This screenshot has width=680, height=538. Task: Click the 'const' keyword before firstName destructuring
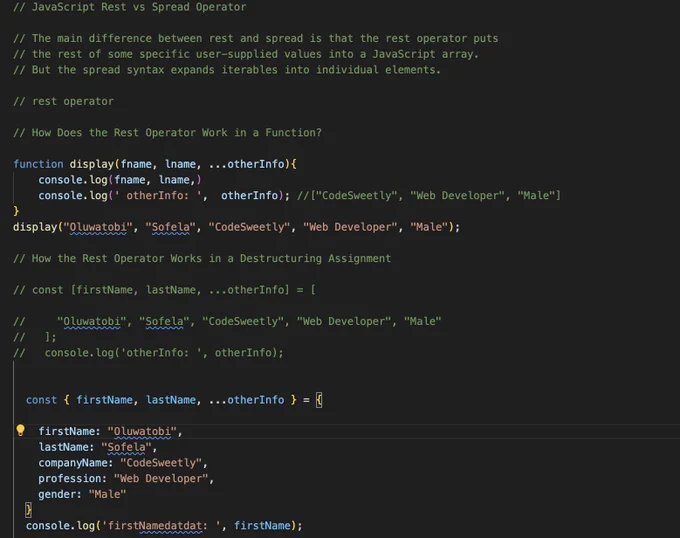41,400
